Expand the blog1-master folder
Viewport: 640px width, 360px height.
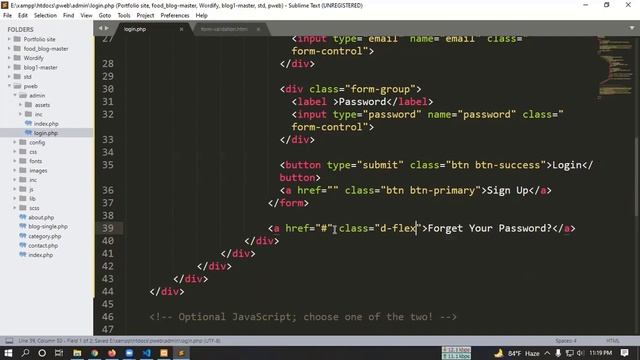pyautogui.click(x=9, y=67)
